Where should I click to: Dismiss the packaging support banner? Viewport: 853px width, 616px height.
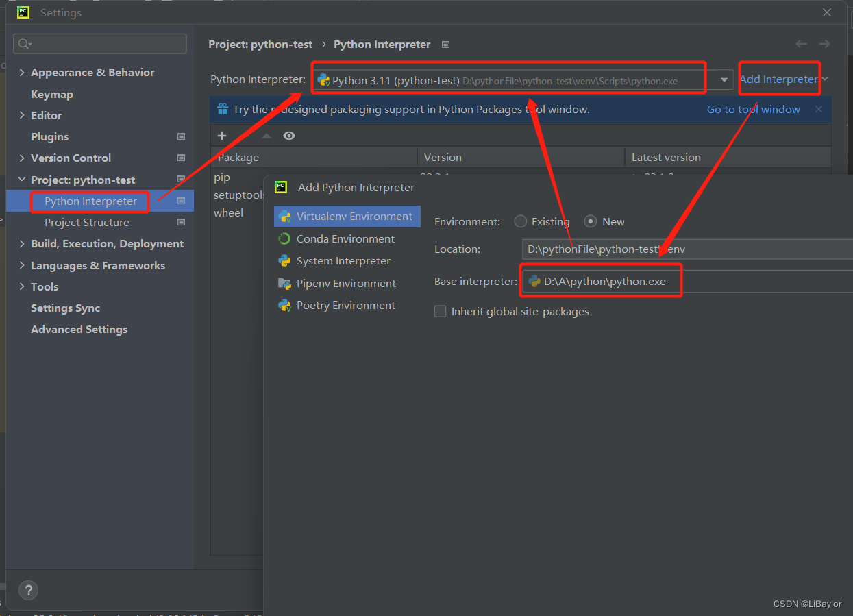(818, 109)
